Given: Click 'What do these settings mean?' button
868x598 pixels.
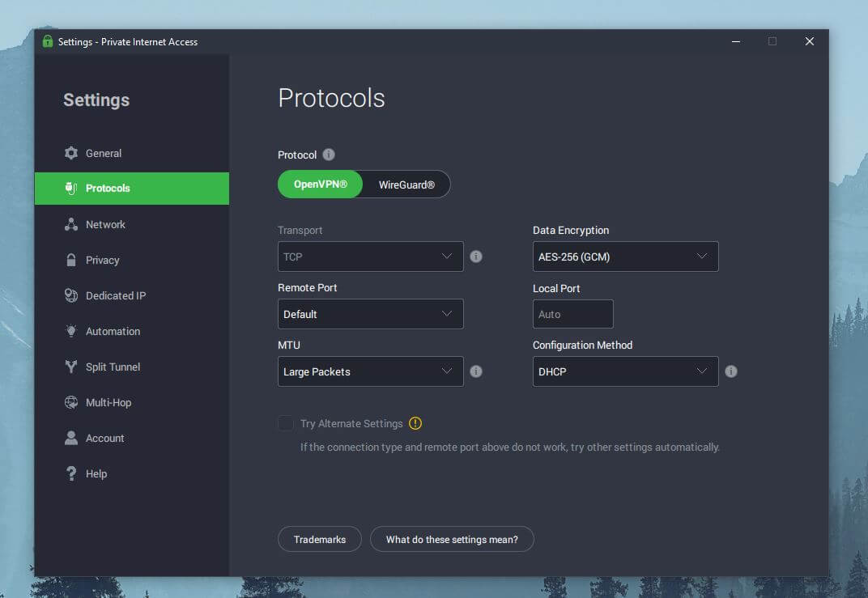Looking at the screenshot, I should point(452,539).
